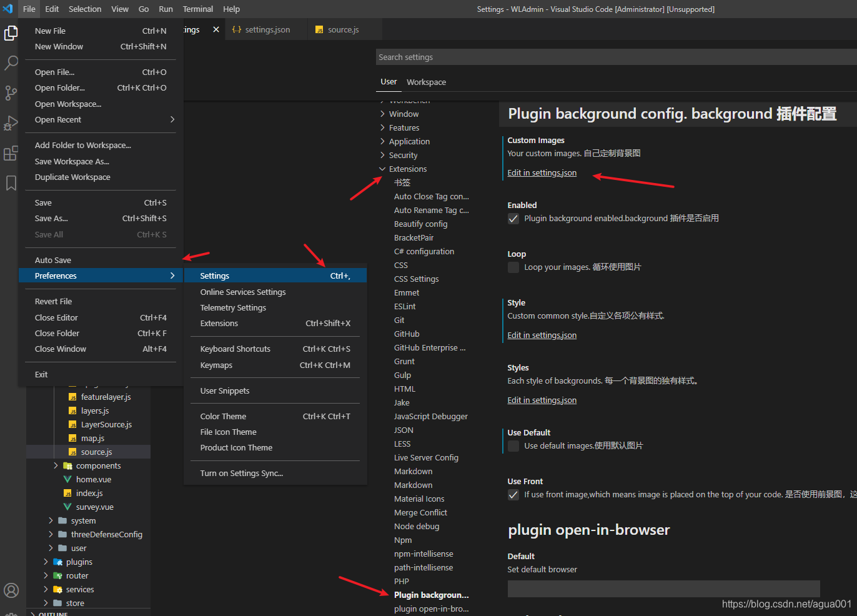Click Auto Save in File menu

pyautogui.click(x=101, y=260)
